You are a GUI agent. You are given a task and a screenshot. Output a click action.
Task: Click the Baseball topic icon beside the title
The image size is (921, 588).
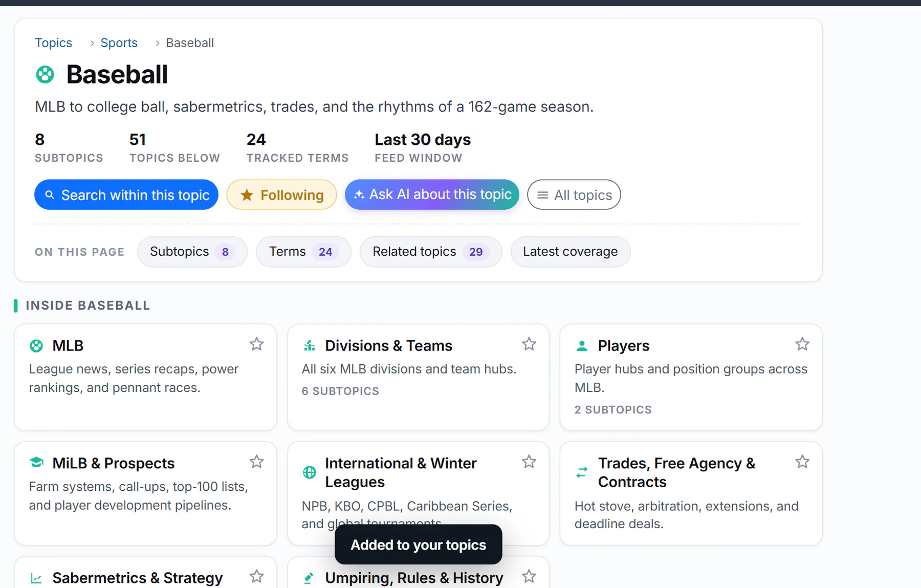pos(45,75)
